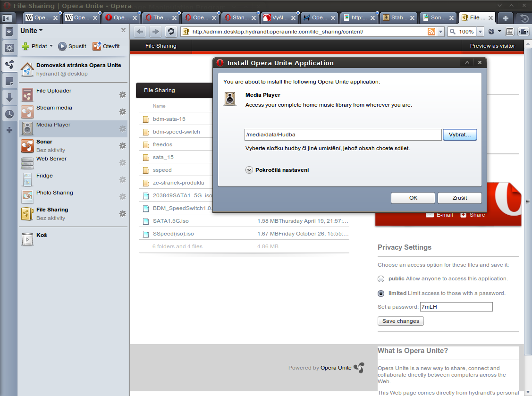Open settings gear for Sonar
The image size is (532, 396).
coord(122,145)
